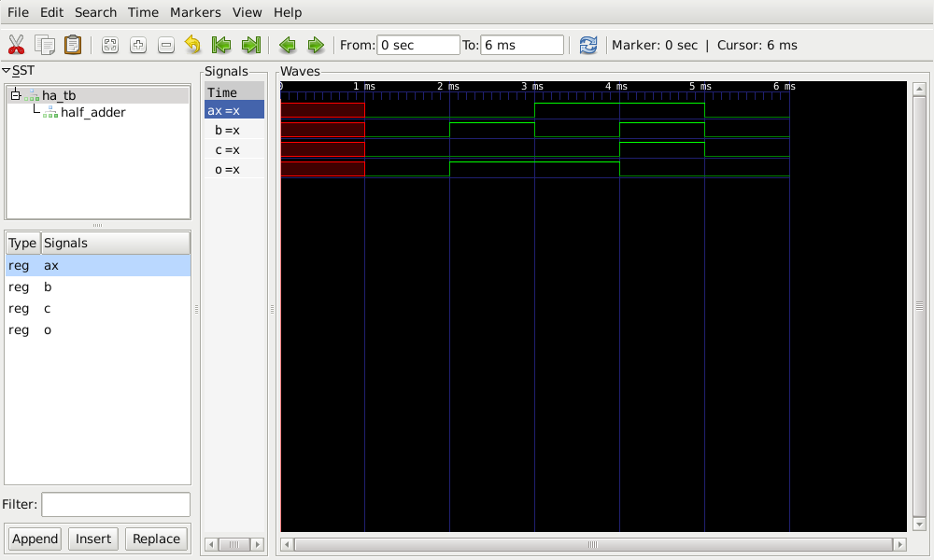Screen dimensions: 934x560
Task: Select 'c =x' in Signals pane
Action: point(234,149)
